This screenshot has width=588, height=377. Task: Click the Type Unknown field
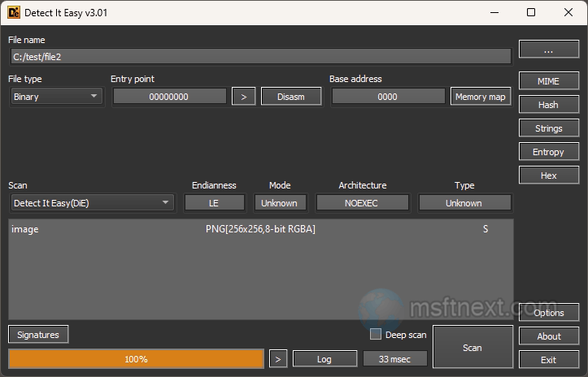coord(464,203)
